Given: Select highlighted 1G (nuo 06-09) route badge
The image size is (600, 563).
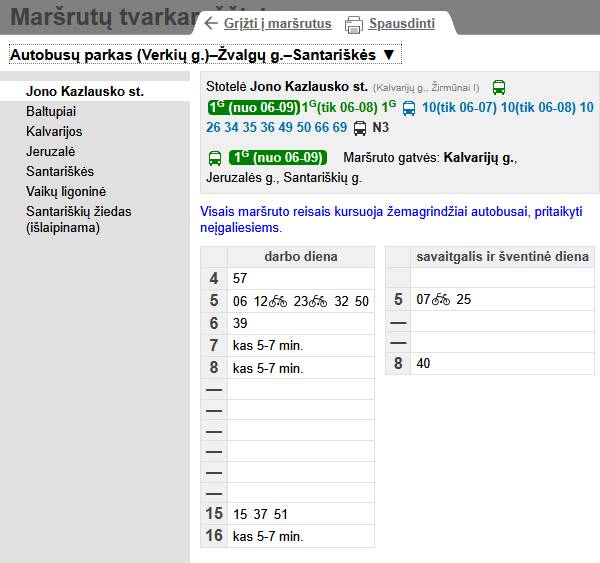Looking at the screenshot, I should [252, 107].
